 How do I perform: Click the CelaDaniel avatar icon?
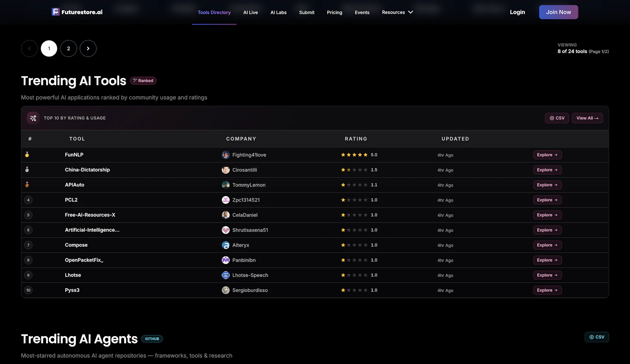tap(226, 215)
